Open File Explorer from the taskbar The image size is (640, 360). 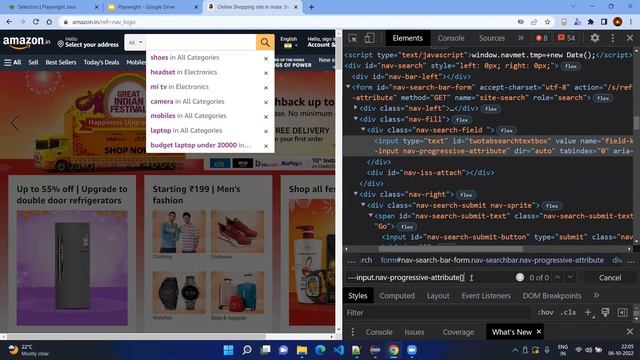(x=302, y=350)
